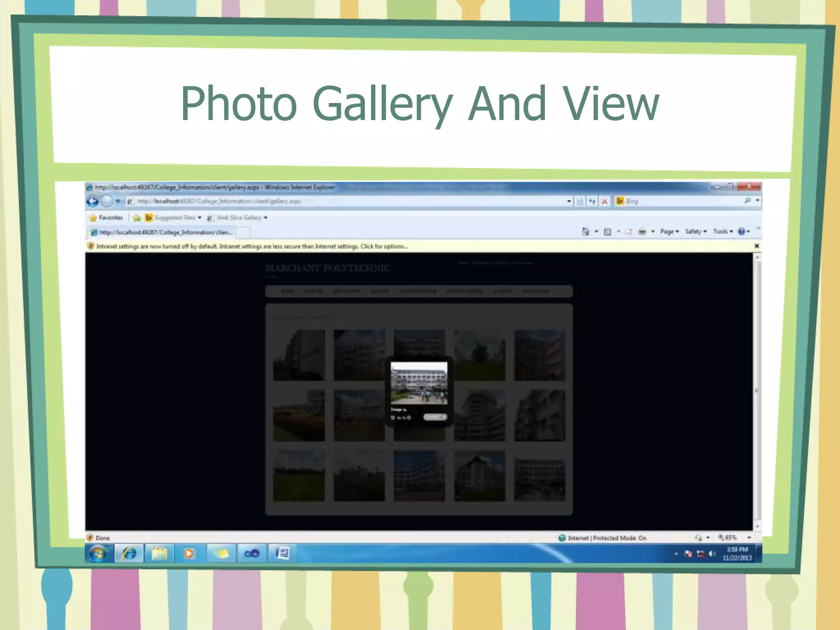The width and height of the screenshot is (840, 630).
Task: Click the Home icon in the command bar
Action: tap(585, 232)
